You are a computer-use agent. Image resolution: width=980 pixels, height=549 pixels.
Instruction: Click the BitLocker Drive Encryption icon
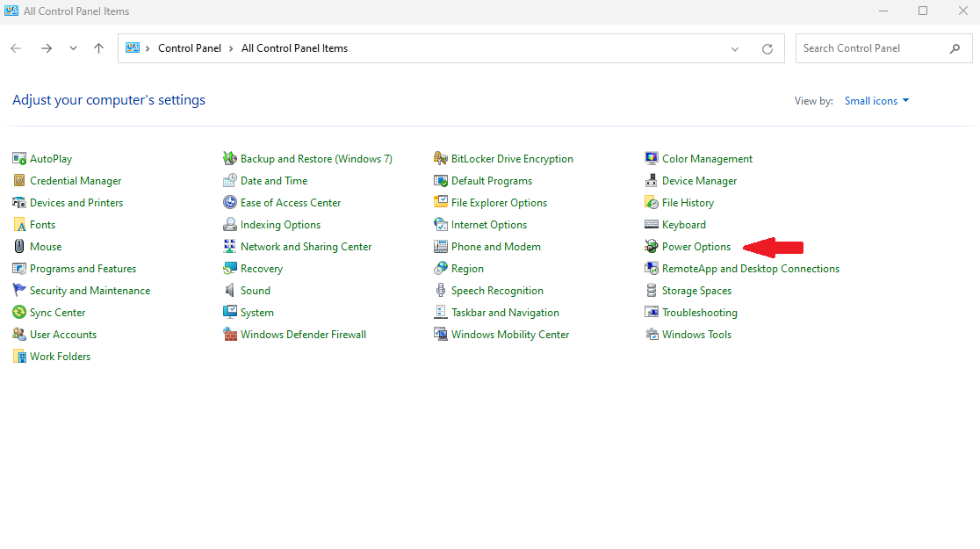[441, 159]
